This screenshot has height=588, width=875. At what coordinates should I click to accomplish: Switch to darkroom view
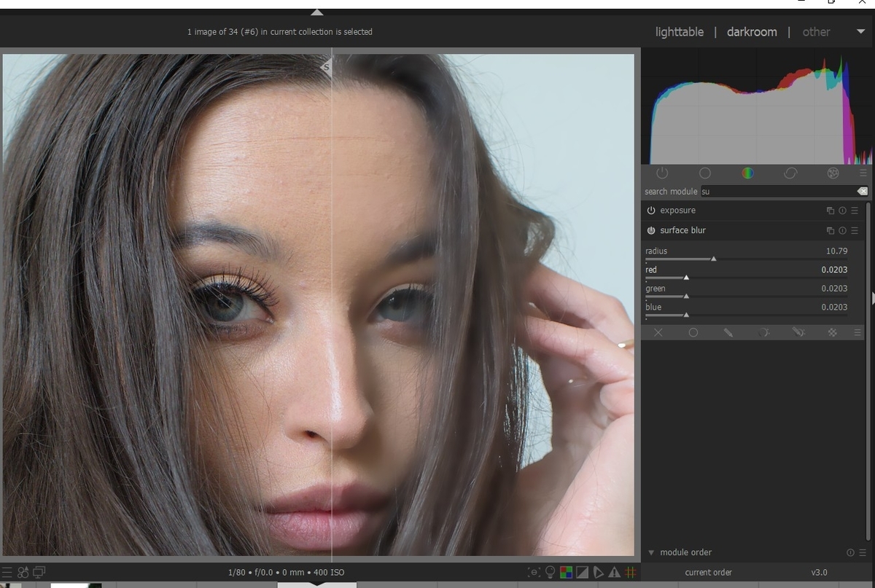click(x=752, y=32)
